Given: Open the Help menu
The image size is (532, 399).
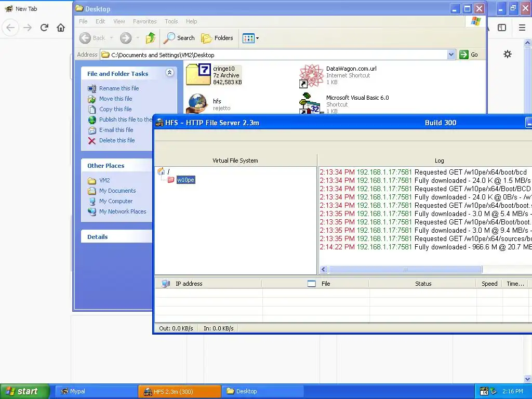Looking at the screenshot, I should (191, 21).
